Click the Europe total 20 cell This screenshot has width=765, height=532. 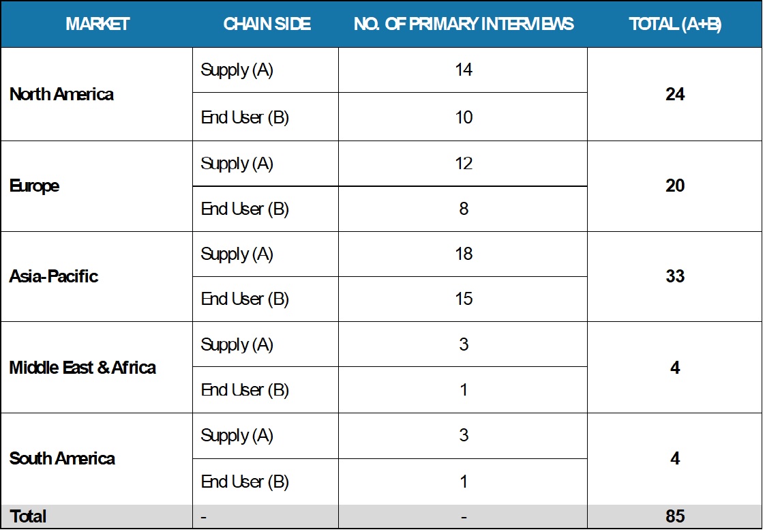pyautogui.click(x=675, y=186)
